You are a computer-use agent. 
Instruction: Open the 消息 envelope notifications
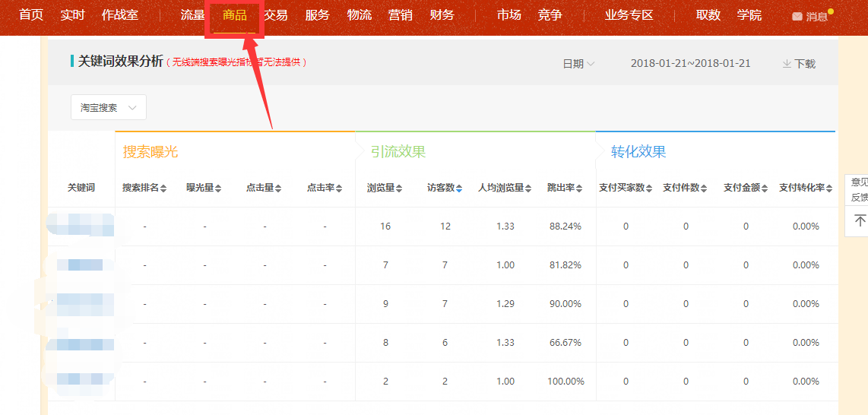click(809, 16)
